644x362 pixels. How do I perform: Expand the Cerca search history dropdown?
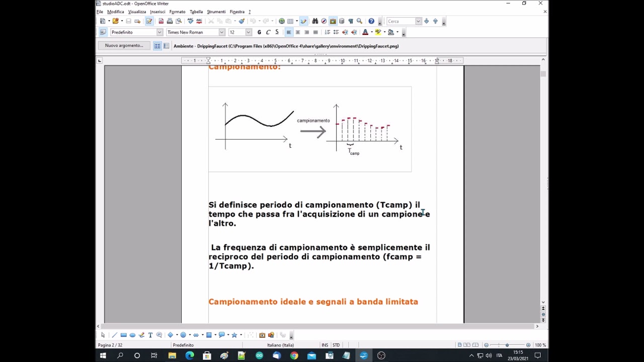point(418,21)
